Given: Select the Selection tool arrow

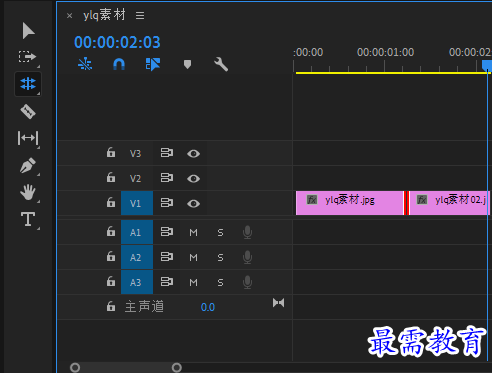Looking at the screenshot, I should (28, 31).
